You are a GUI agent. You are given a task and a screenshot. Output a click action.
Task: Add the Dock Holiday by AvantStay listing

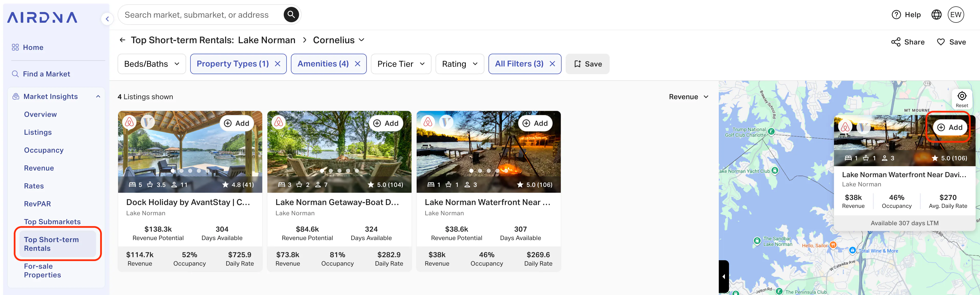click(237, 123)
